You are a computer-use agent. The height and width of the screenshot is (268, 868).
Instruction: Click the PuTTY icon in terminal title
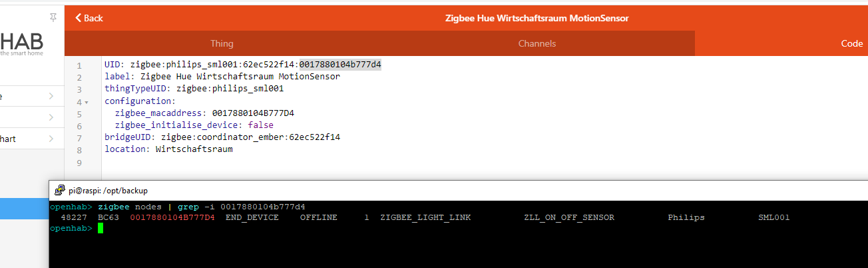pyautogui.click(x=60, y=190)
